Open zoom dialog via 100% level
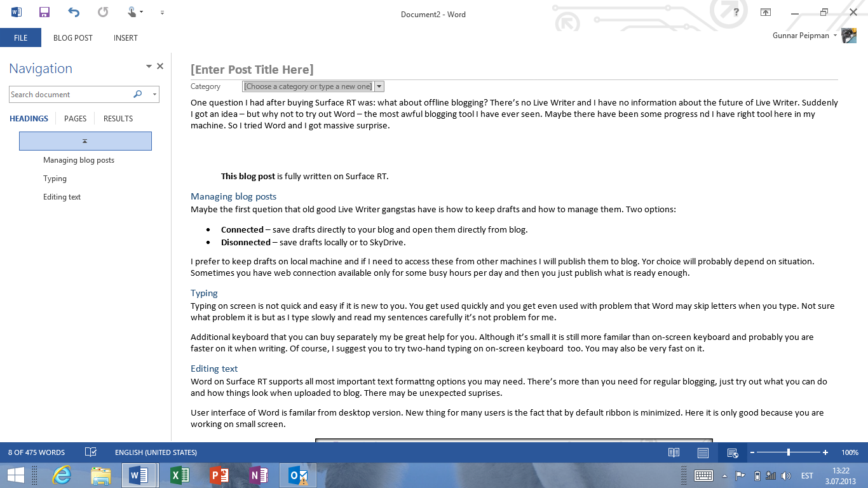The height and width of the screenshot is (488, 868). pyautogui.click(x=850, y=452)
